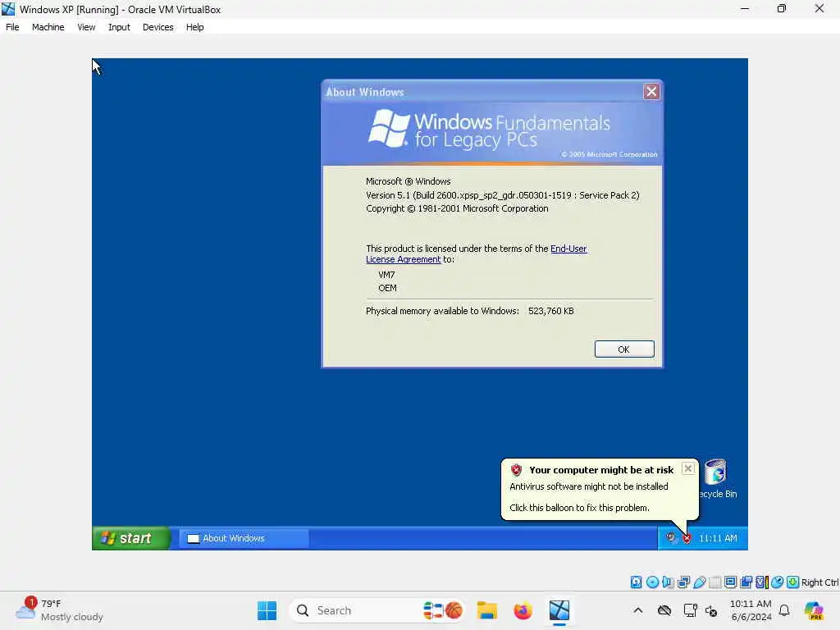The width and height of the screenshot is (840, 630).
Task: Open the File menu in VirtualBox
Action: 12,27
